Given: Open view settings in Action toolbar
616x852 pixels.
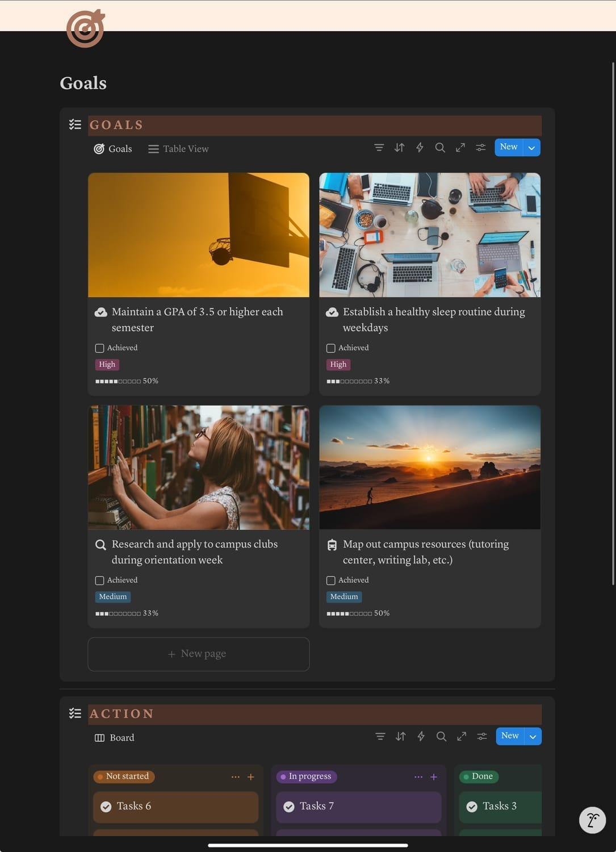Looking at the screenshot, I should click(x=482, y=736).
